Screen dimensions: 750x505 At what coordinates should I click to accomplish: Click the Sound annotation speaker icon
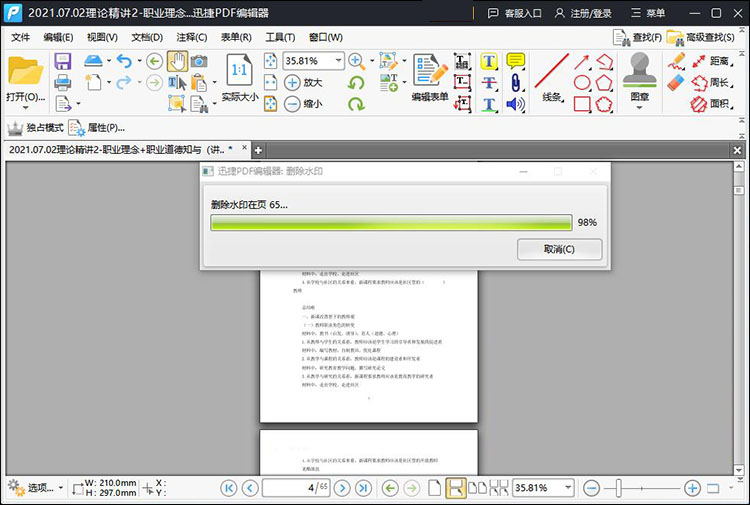pos(516,104)
